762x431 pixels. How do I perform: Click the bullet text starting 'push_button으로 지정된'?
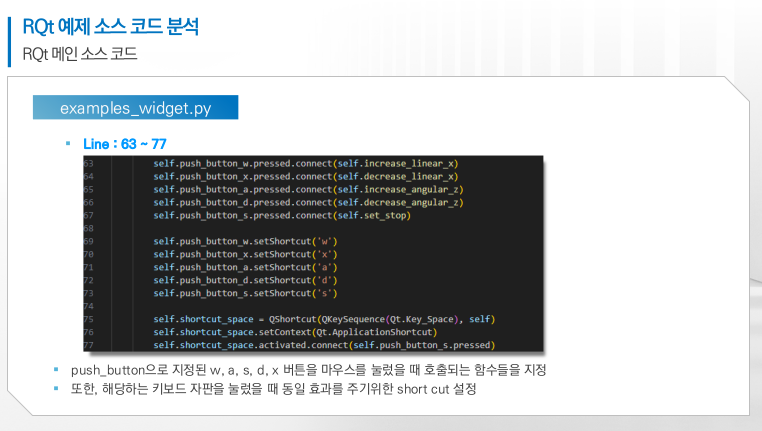(x=309, y=370)
